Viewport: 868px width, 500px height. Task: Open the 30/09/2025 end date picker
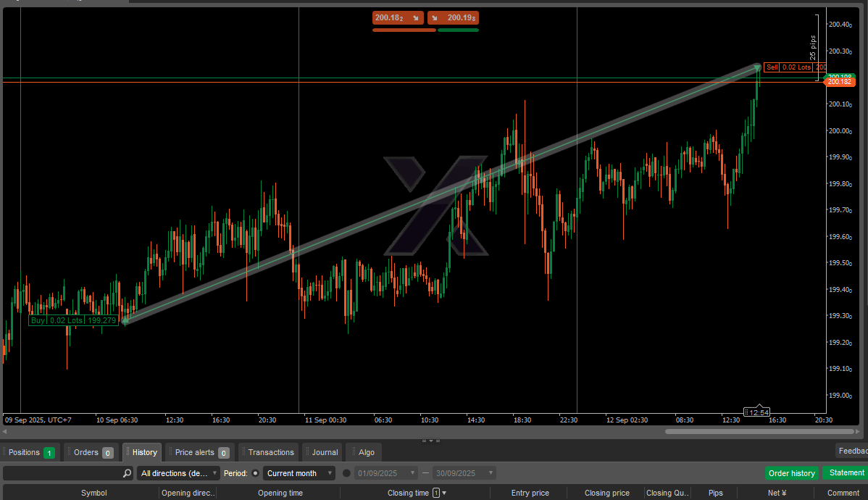tap(464, 473)
